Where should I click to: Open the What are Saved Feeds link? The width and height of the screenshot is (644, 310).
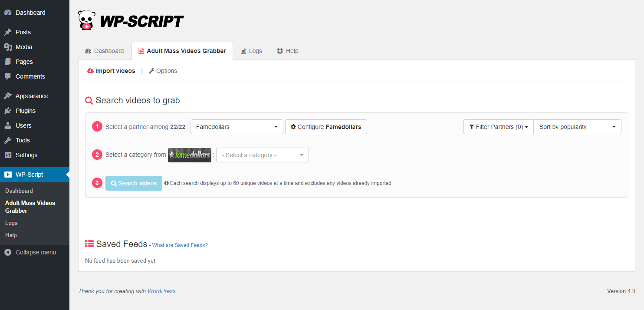[x=180, y=245]
